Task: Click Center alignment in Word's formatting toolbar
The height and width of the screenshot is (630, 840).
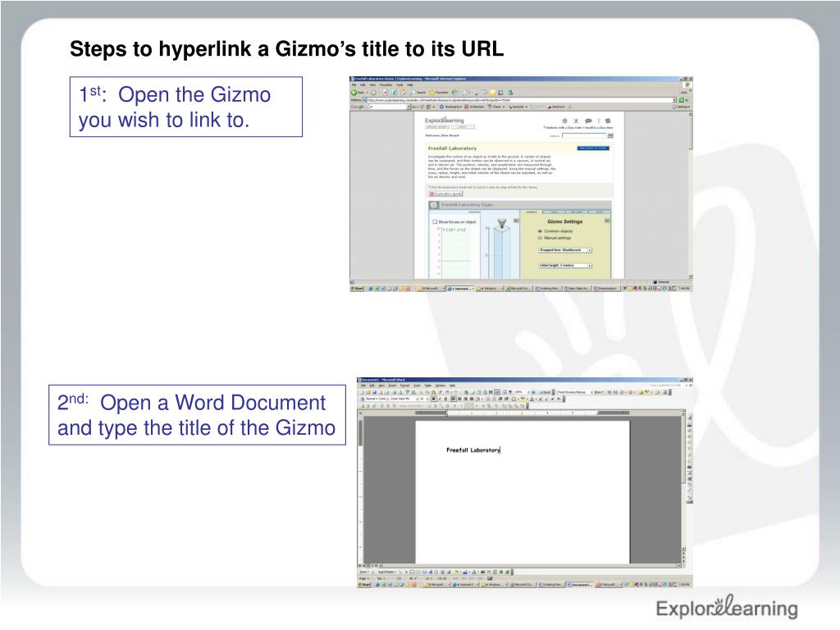Action: (459, 399)
